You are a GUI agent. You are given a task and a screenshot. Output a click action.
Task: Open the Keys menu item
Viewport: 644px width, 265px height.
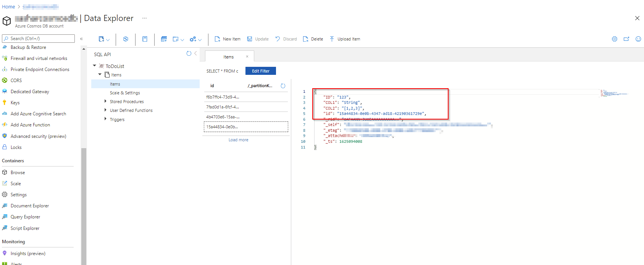tap(15, 103)
